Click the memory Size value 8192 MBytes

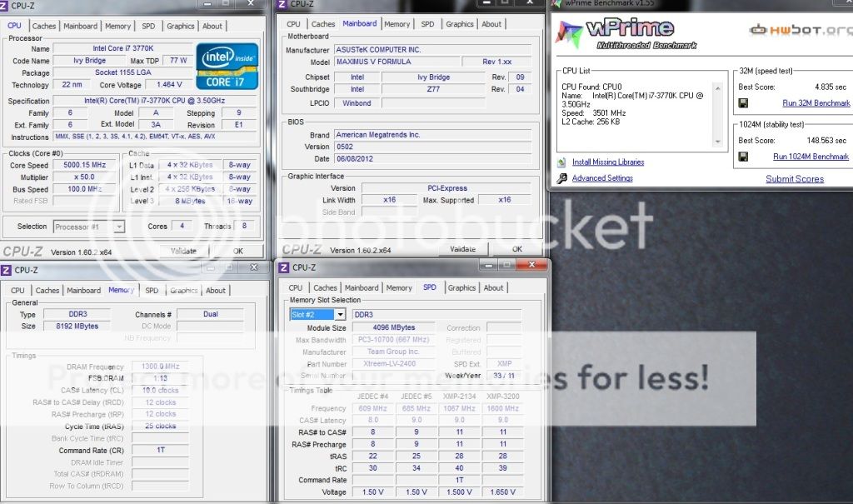click(x=77, y=326)
